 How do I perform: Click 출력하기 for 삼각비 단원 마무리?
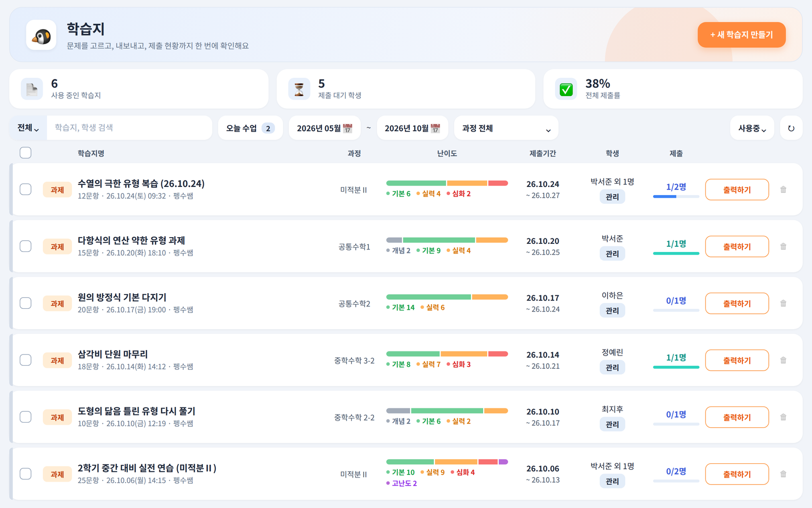pos(737,360)
